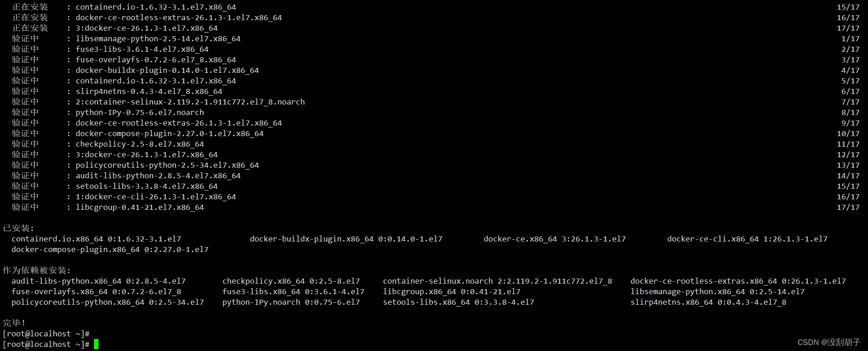The height and width of the screenshot is (351, 868).
Task: Select the libcgroup-0.41-21 verifying line
Action: pos(436,207)
